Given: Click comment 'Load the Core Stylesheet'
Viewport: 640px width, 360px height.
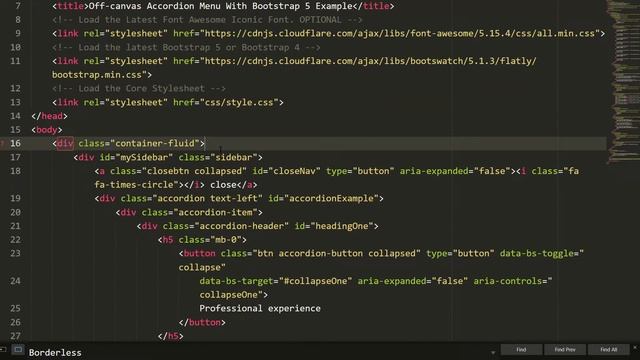Looking at the screenshot, I should click(139, 89).
